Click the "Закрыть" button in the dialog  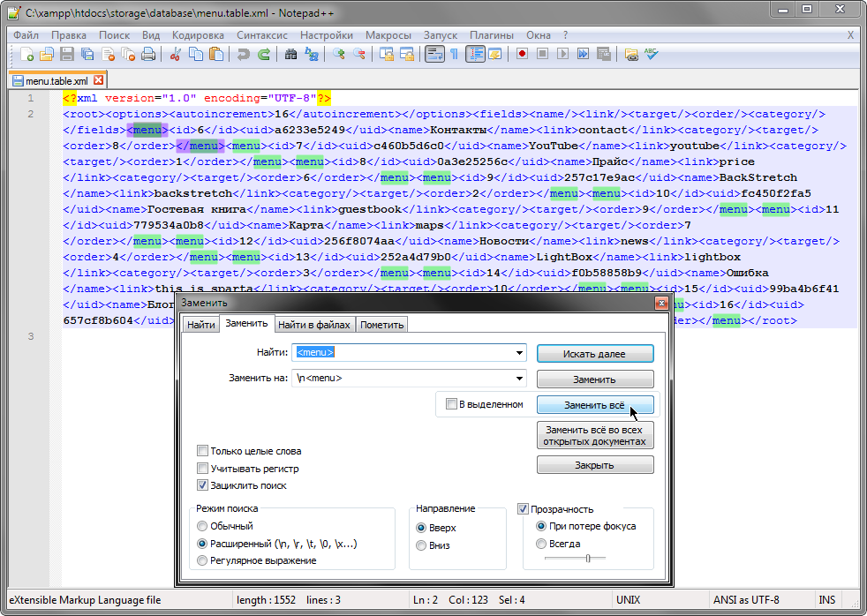click(x=595, y=465)
